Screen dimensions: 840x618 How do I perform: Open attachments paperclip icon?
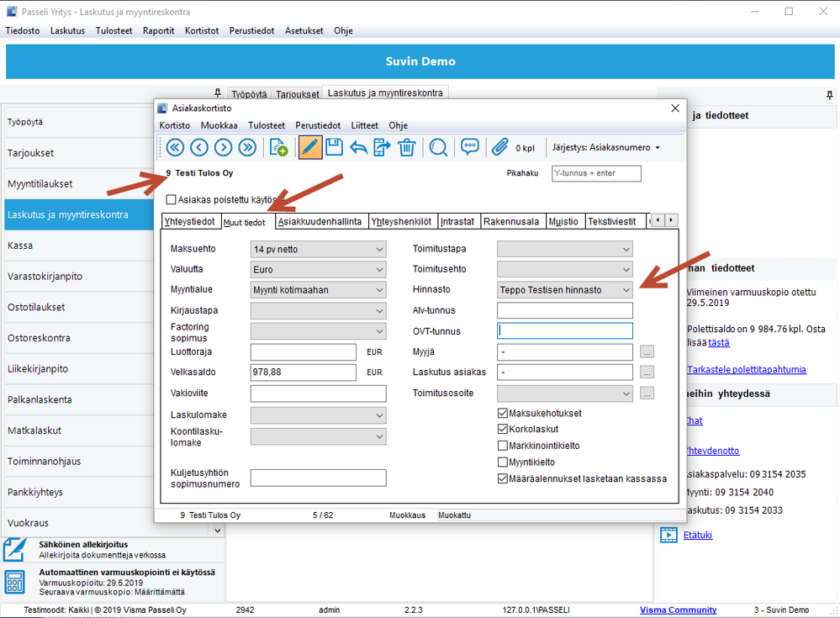499,147
